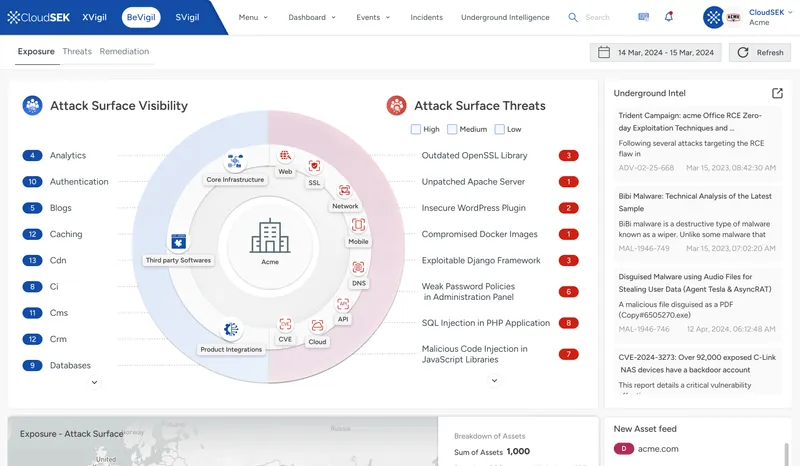
Task: Open Weak Password Policies threat
Action: pos(468,291)
